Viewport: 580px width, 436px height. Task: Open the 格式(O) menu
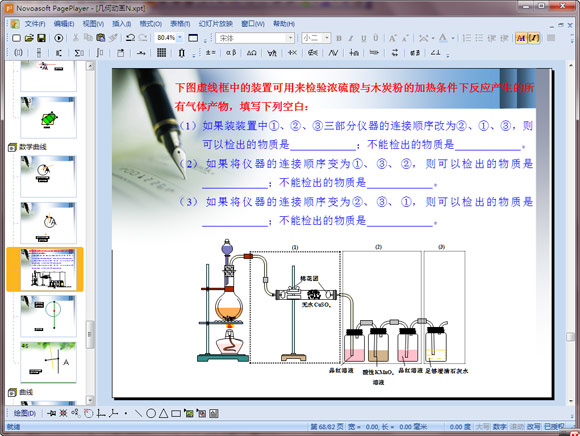click(x=151, y=24)
